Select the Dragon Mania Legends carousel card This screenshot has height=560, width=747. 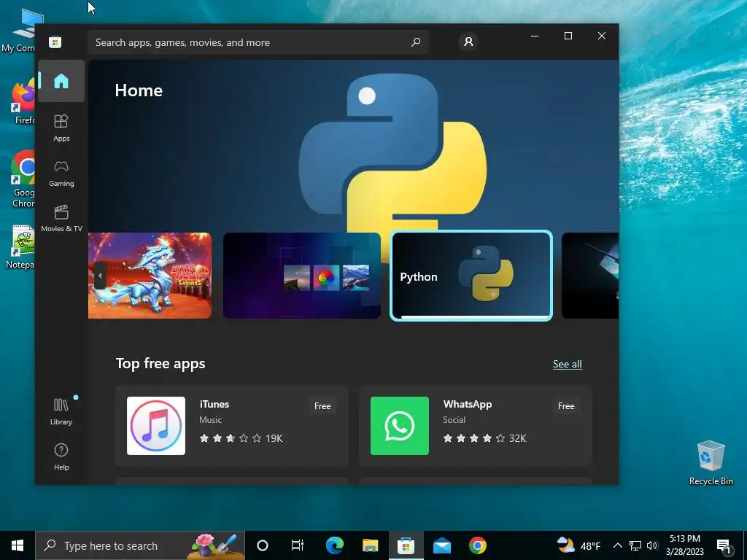(x=150, y=276)
